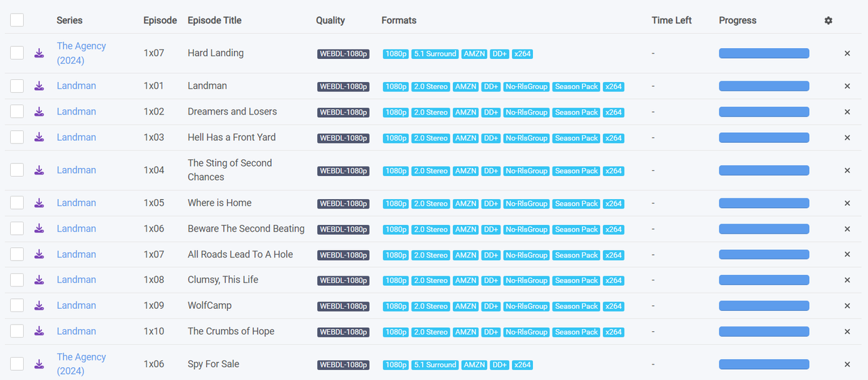Select checkbox for Spy For Sale row
The height and width of the screenshot is (380, 868).
point(17,364)
